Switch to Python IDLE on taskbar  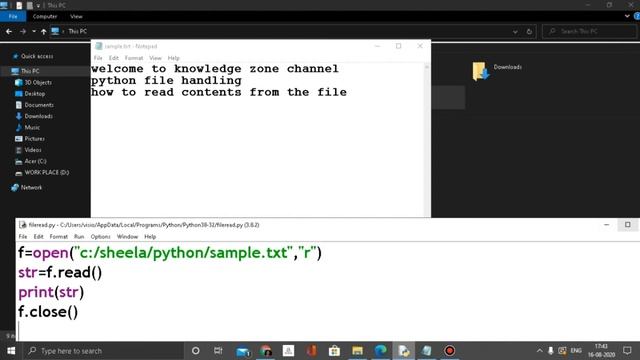(x=403, y=351)
